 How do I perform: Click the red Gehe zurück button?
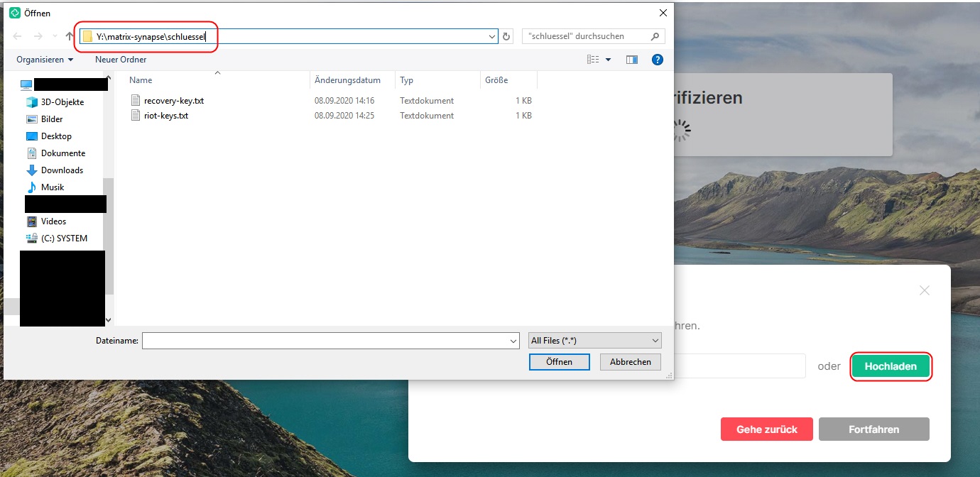click(766, 429)
